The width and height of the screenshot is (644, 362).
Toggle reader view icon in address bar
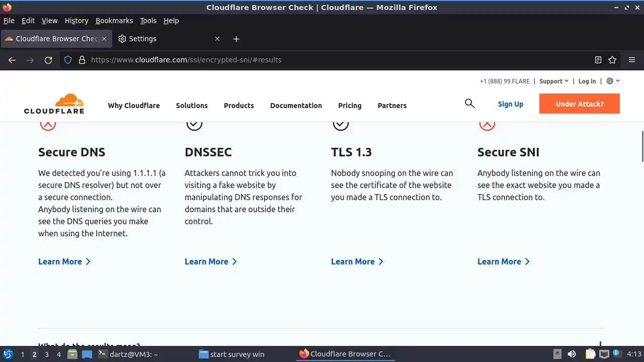(598, 60)
